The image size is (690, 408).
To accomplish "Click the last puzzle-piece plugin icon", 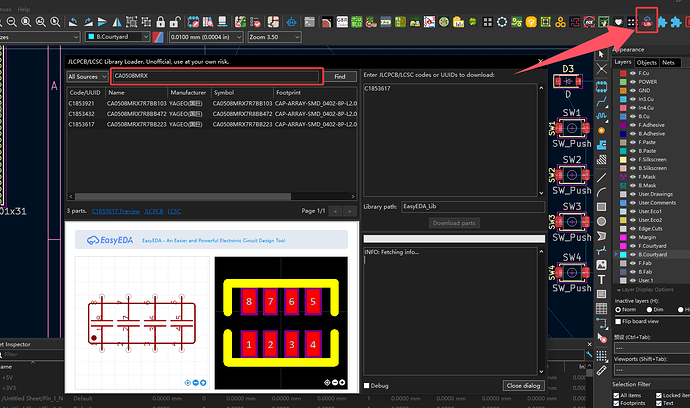I will pyautogui.click(x=676, y=22).
